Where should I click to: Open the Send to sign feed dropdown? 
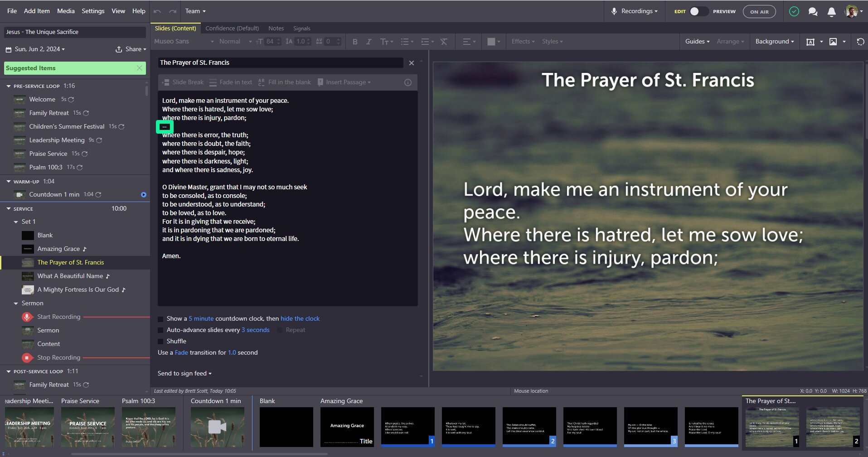click(x=184, y=374)
